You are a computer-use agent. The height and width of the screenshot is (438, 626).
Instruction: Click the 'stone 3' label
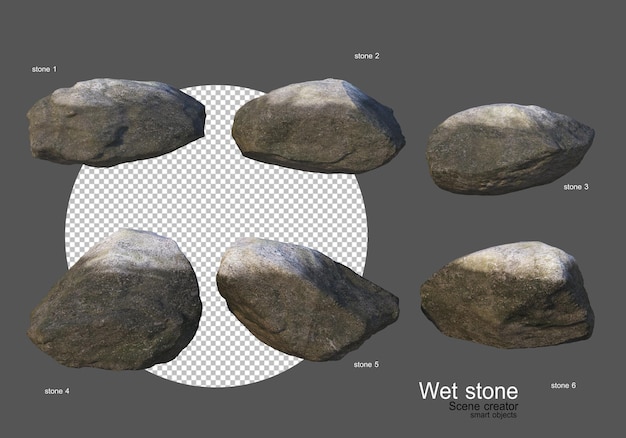[x=576, y=186]
